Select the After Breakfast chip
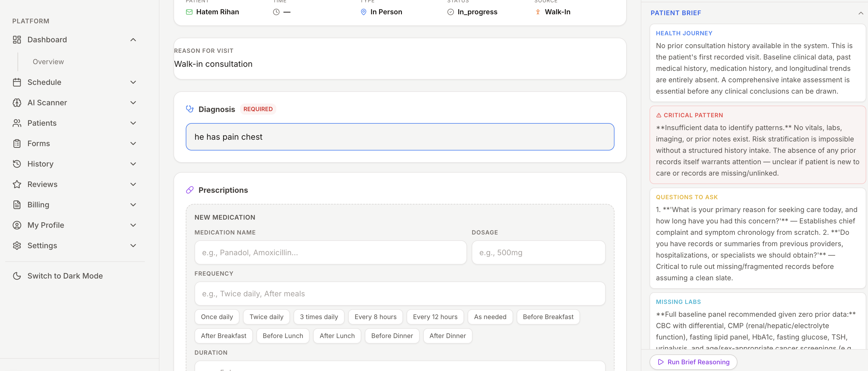The image size is (868, 371). coord(223,336)
